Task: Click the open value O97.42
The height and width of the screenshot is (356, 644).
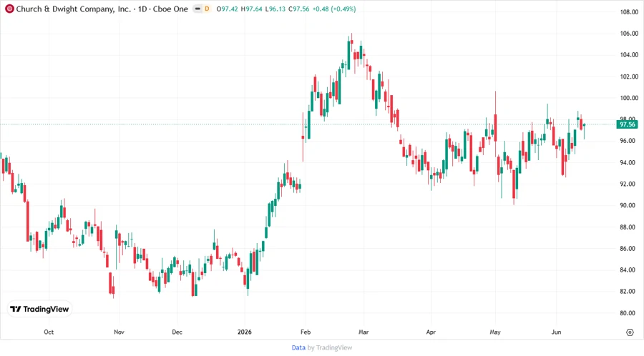Action: click(x=227, y=9)
